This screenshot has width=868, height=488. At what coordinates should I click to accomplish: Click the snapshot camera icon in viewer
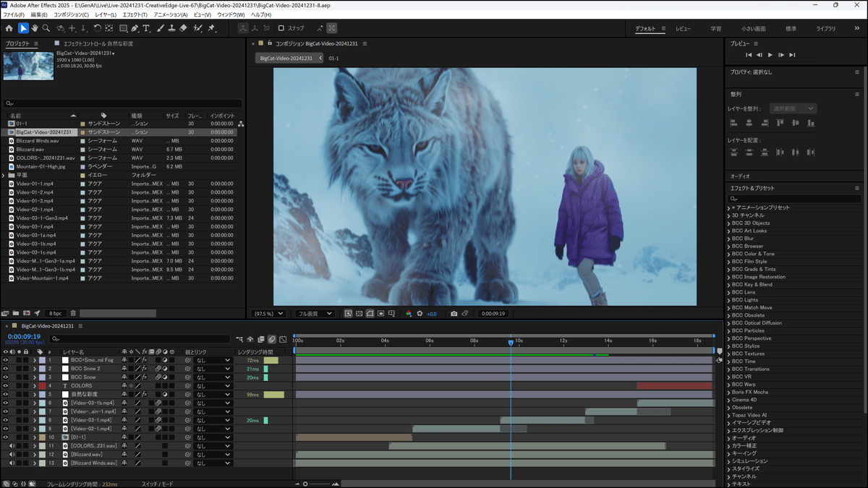454,314
